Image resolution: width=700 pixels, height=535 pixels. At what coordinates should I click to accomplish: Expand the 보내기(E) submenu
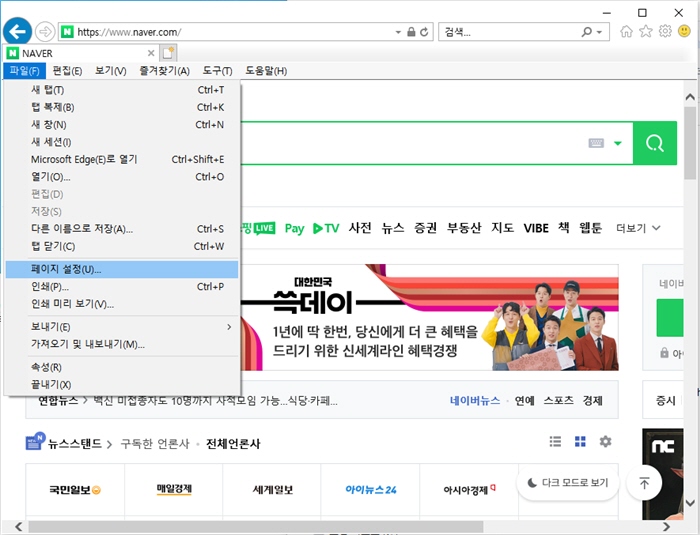[x=122, y=327]
